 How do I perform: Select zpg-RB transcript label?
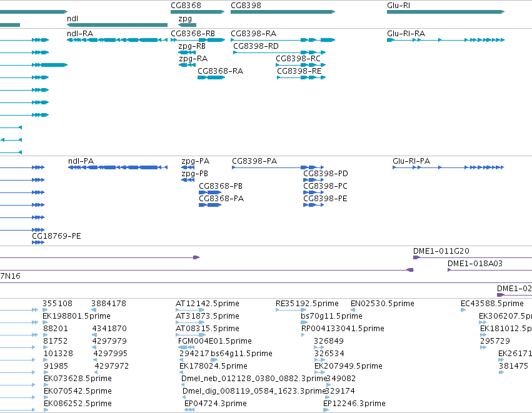192,46
